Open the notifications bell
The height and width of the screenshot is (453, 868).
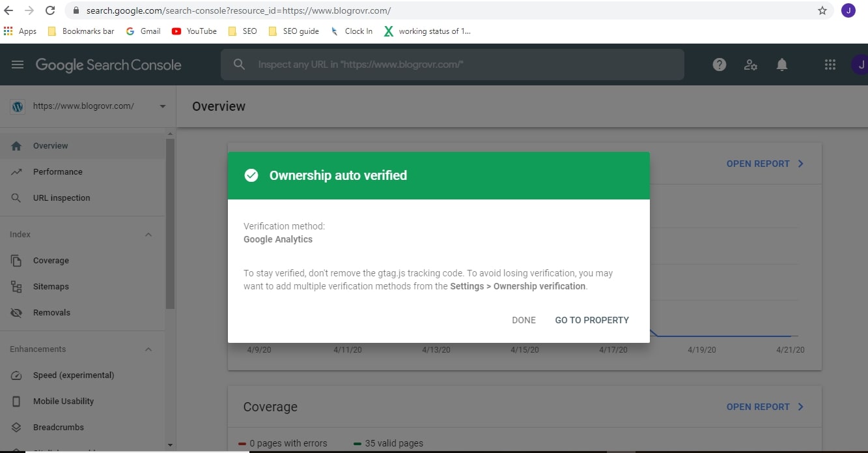(781, 64)
